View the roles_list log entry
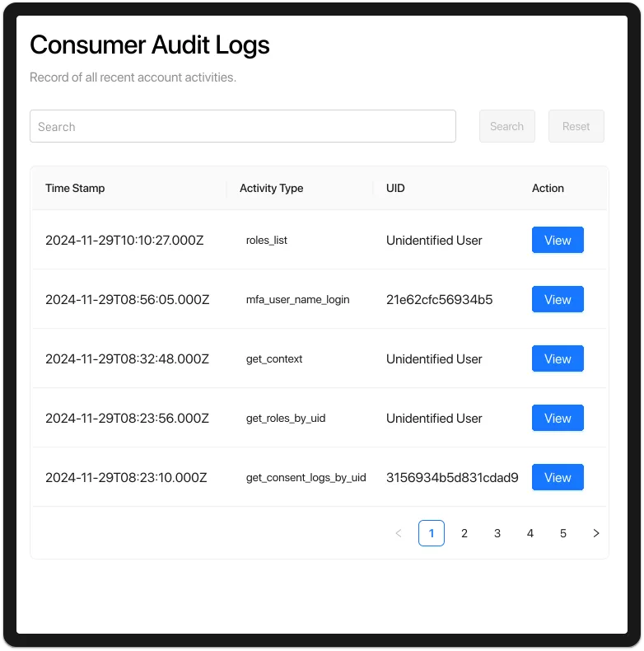Viewport: 644px width, 651px height. (558, 241)
